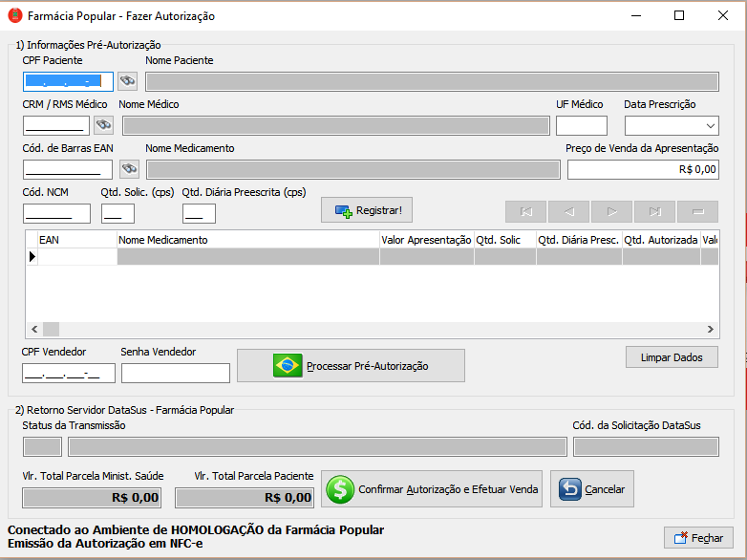Click binoculars search icon beside CPF Paciente
Image resolution: width=747 pixels, height=560 pixels.
coord(128,81)
